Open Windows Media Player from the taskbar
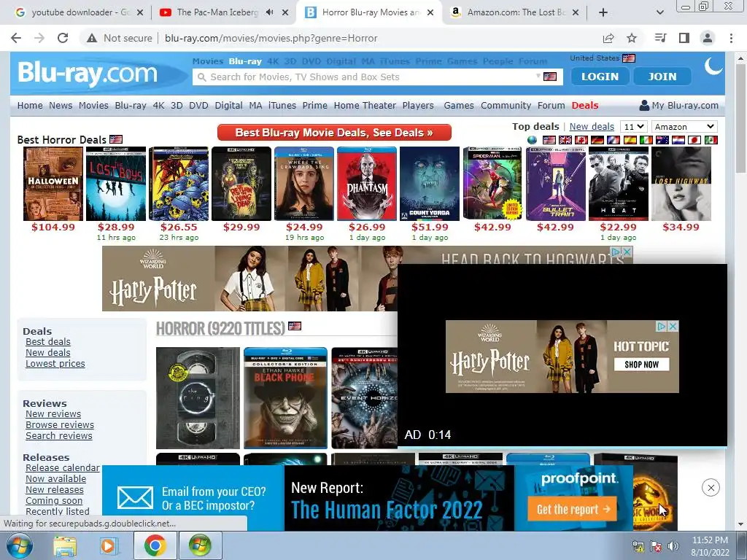Image resolution: width=747 pixels, height=560 pixels. [108, 545]
